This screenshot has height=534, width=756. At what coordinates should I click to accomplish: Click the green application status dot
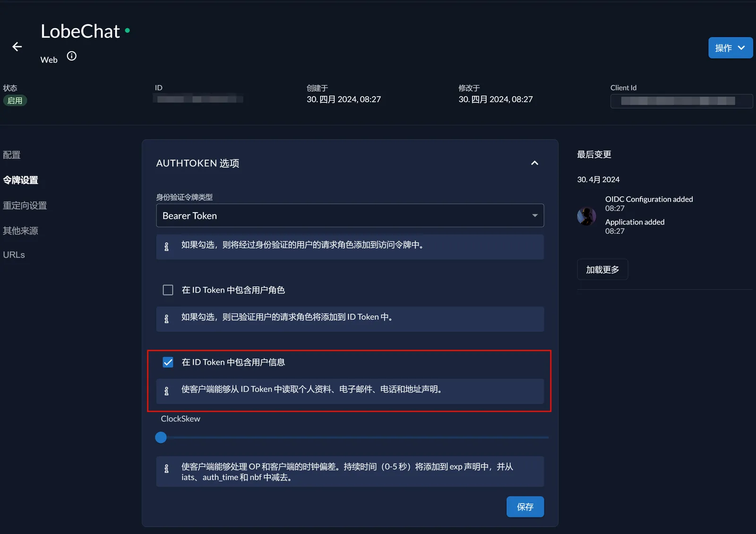[x=128, y=31]
